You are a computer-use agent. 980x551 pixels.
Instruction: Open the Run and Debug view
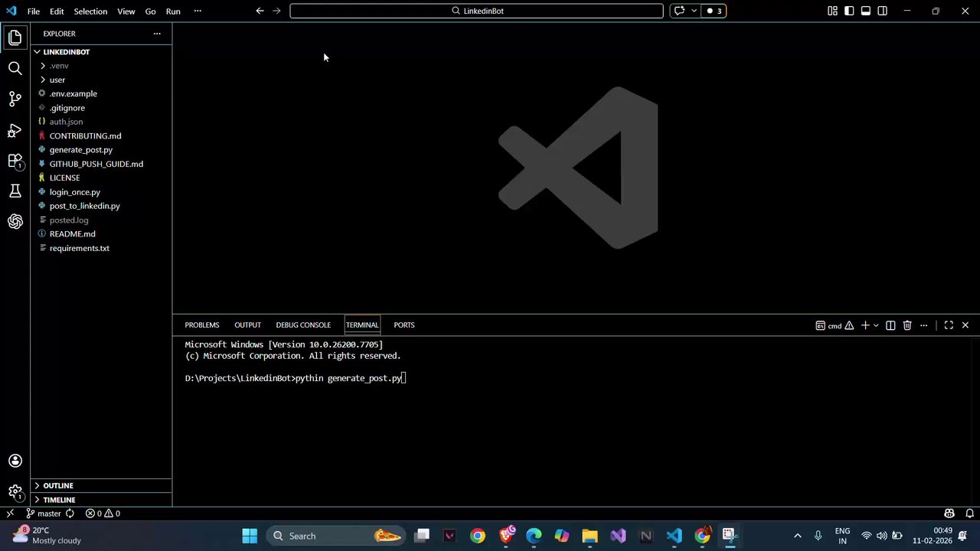(x=15, y=129)
